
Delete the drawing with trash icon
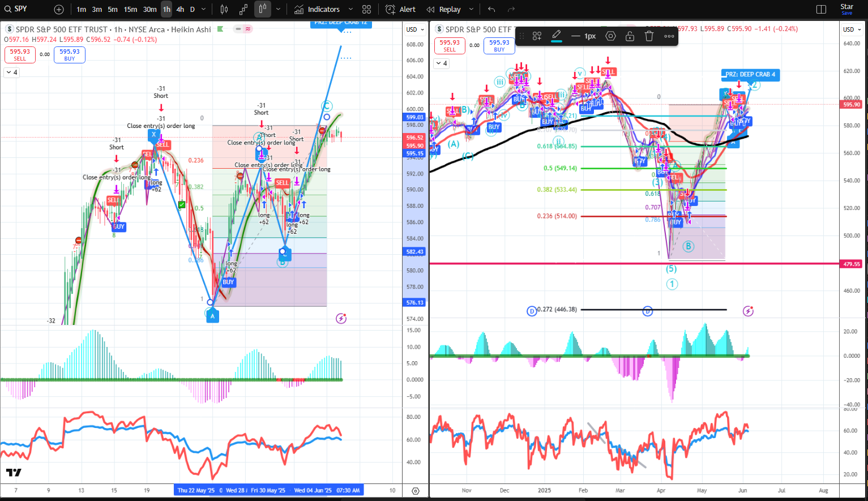[649, 36]
